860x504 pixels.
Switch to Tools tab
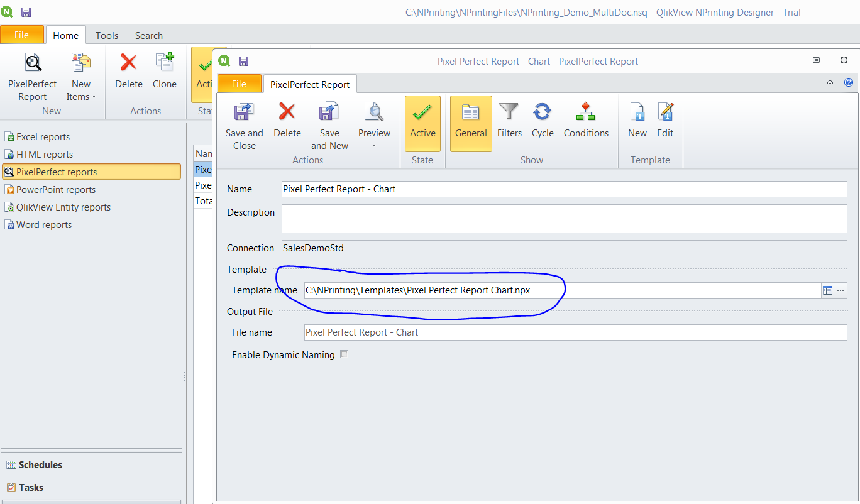[107, 35]
